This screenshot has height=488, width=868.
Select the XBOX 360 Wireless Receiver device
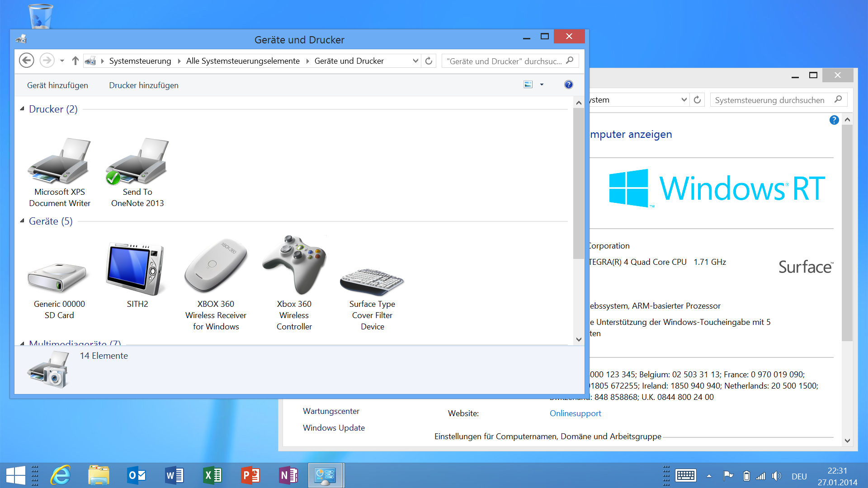(x=216, y=285)
